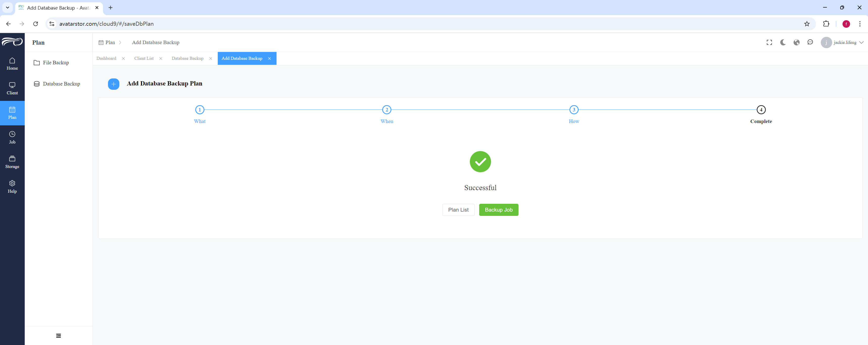Open the Storage section

coord(12,162)
